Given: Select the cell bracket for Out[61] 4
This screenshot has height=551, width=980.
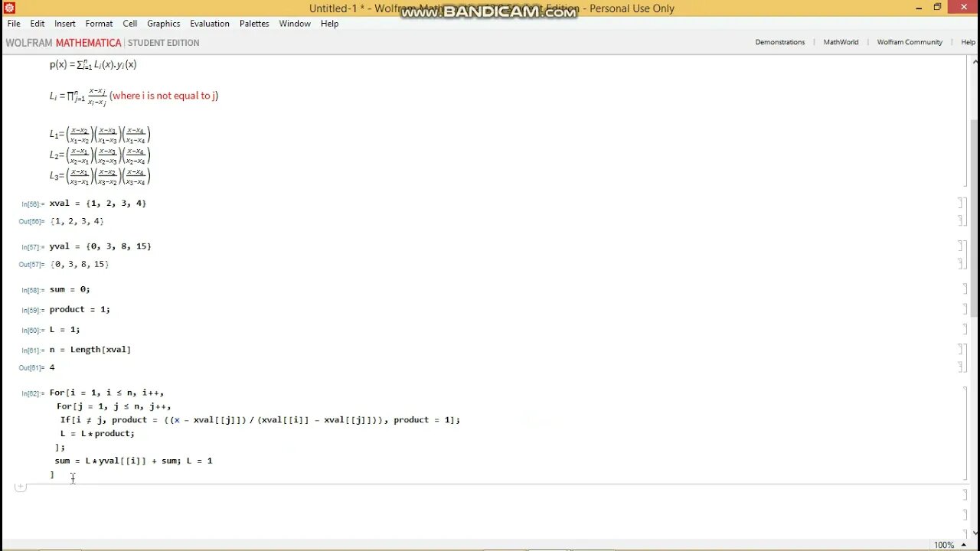Looking at the screenshot, I should [961, 367].
